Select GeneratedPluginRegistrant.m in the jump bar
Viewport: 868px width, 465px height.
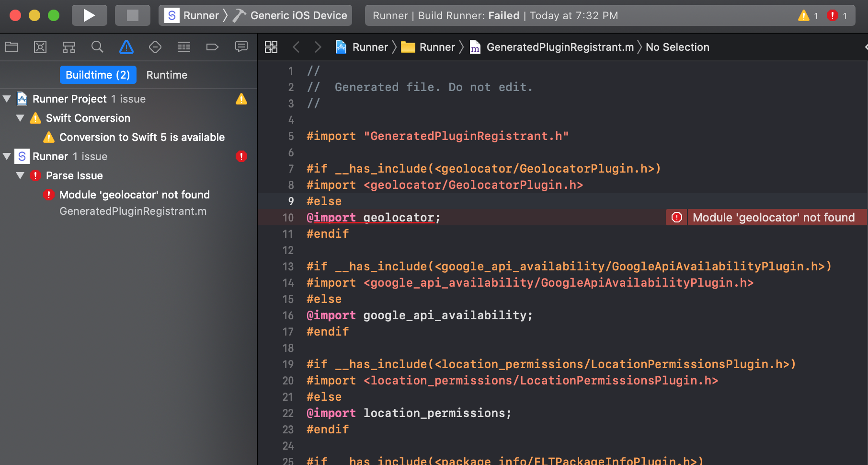click(x=560, y=46)
